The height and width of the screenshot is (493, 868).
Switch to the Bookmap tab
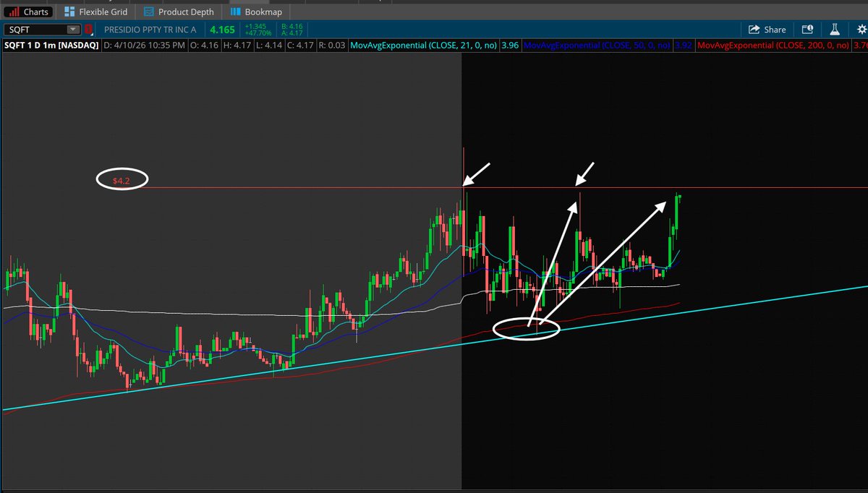[x=256, y=12]
